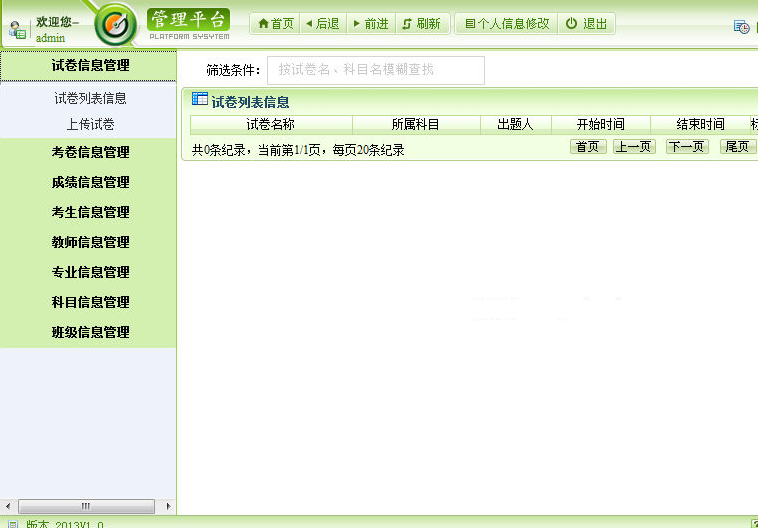Click the sidebar scrollbar right arrow
The width and height of the screenshot is (758, 528).
tap(168, 506)
